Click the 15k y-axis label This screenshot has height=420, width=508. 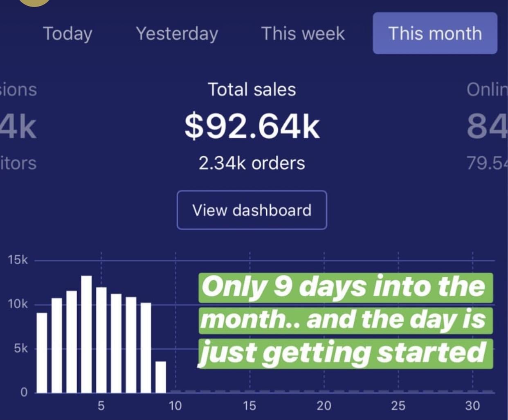[18, 260]
